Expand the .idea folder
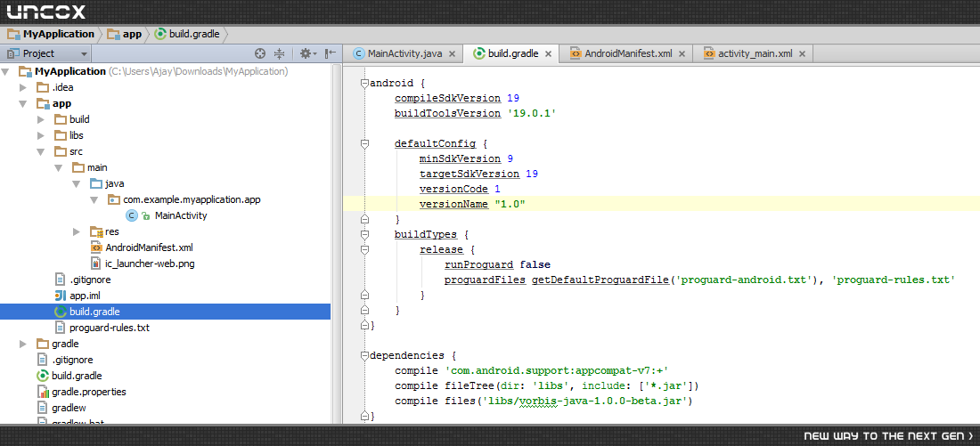The width and height of the screenshot is (980, 446). [23, 87]
